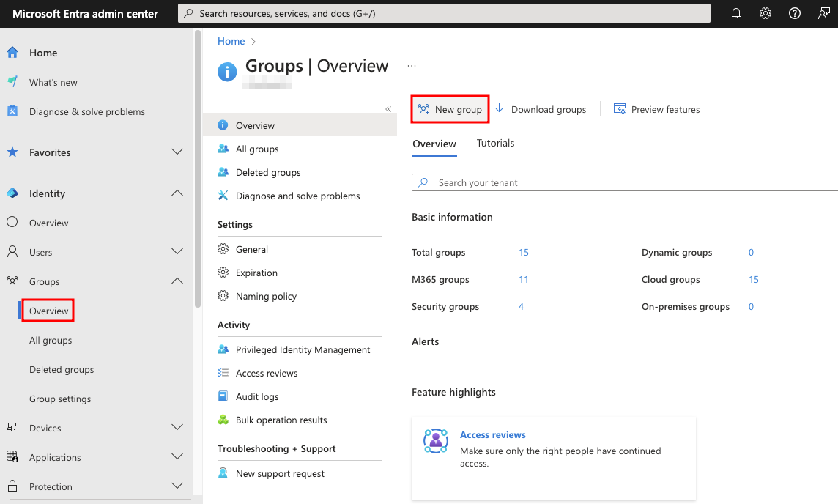Click the What's new icon
The height and width of the screenshot is (504, 838).
pyautogui.click(x=12, y=82)
